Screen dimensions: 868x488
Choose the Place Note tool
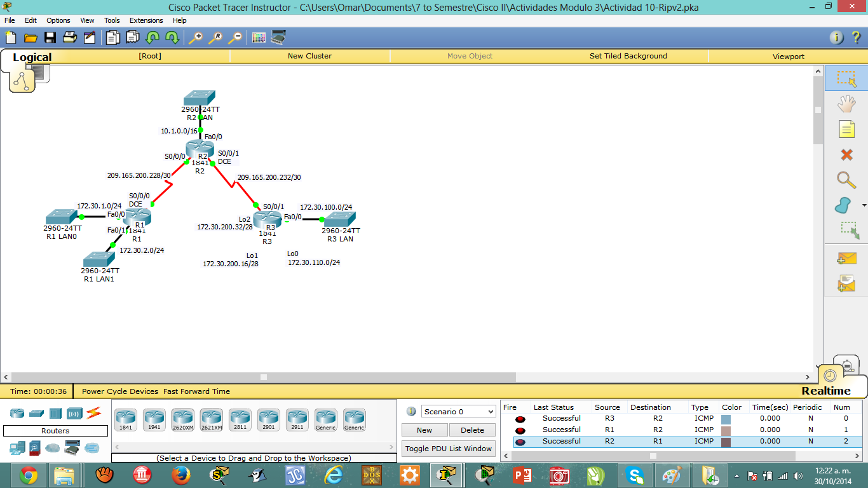[847, 129]
